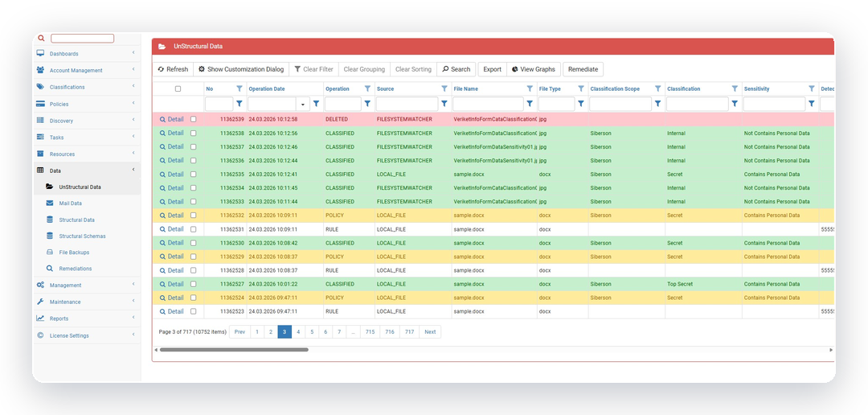Click the Reports chart icon
Image resolution: width=868 pixels, height=415 pixels.
pyautogui.click(x=40, y=318)
